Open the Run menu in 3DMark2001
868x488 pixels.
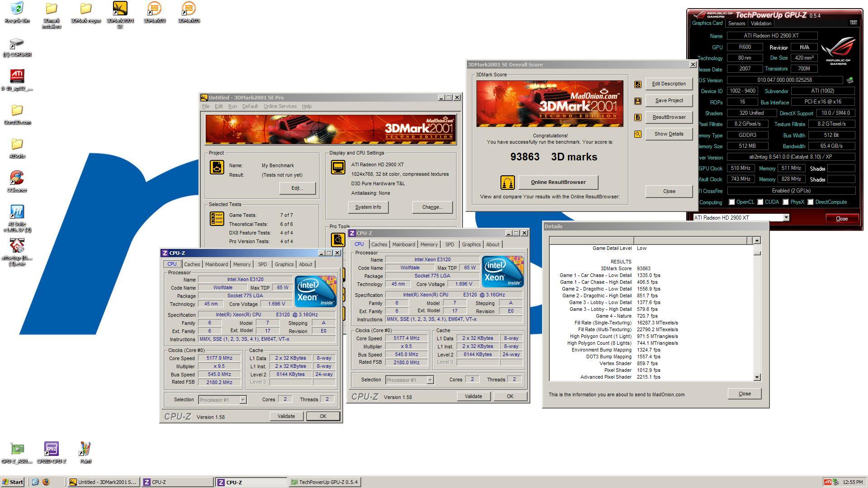[232, 106]
